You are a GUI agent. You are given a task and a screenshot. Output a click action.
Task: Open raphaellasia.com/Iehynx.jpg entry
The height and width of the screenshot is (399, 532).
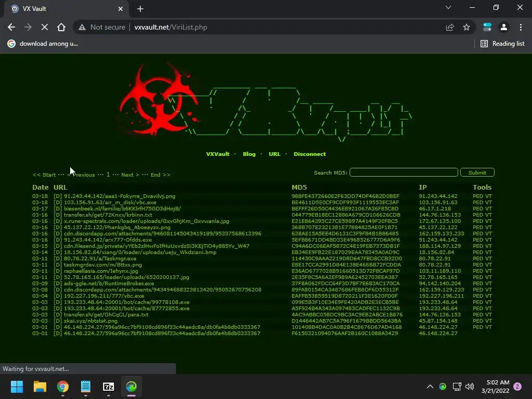click(101, 271)
